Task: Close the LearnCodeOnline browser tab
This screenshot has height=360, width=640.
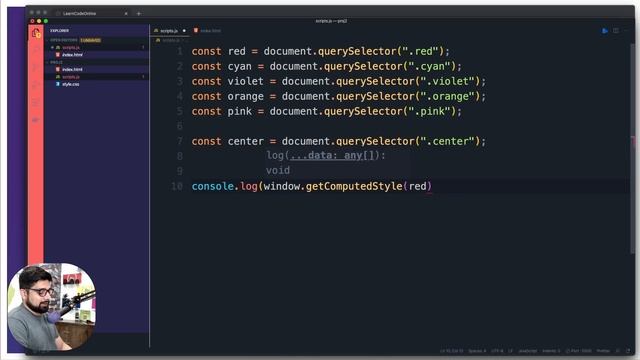Action: (126, 13)
